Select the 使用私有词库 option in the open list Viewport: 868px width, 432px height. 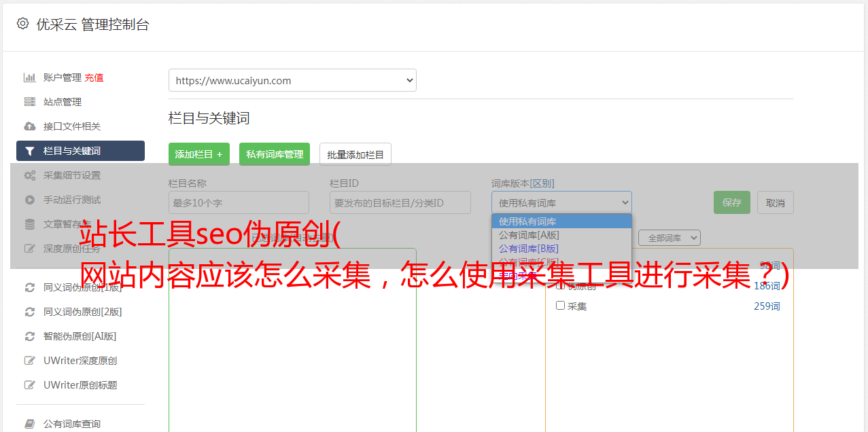point(561,221)
